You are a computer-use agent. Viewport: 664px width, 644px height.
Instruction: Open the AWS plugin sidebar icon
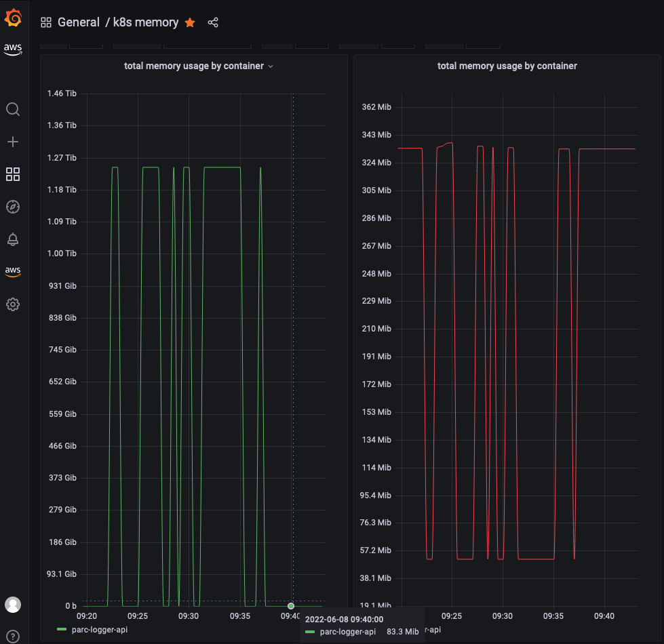[13, 270]
